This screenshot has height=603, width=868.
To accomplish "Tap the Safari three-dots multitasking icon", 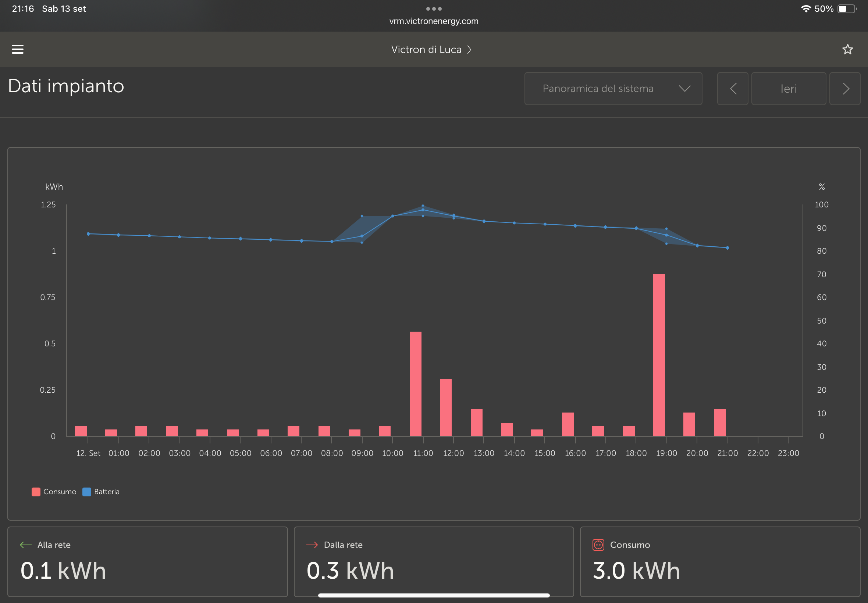I will [433, 9].
